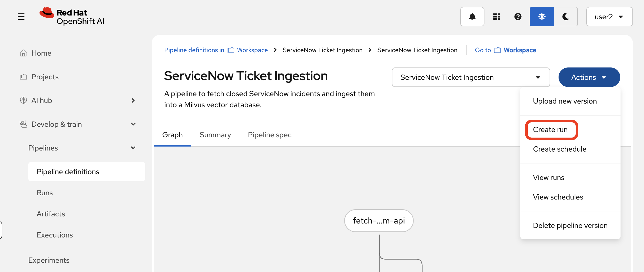Image resolution: width=644 pixels, height=272 pixels.
Task: Open the help menu
Action: [518, 16]
